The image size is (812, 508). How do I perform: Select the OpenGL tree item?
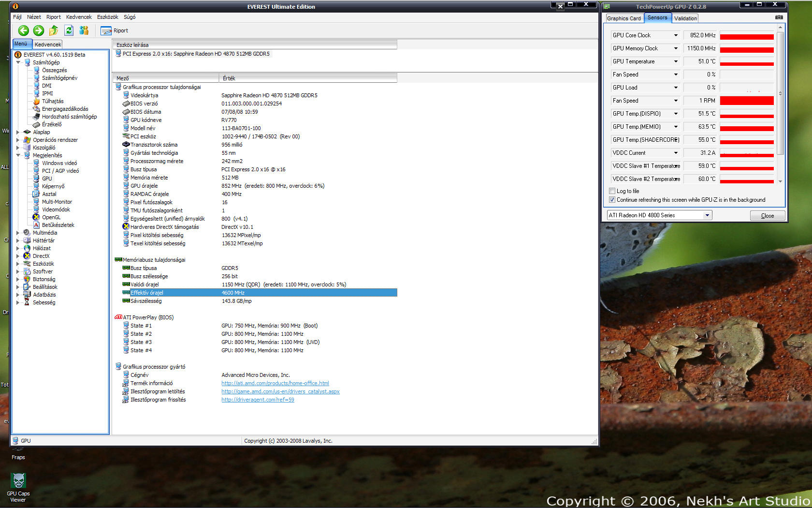click(x=51, y=217)
